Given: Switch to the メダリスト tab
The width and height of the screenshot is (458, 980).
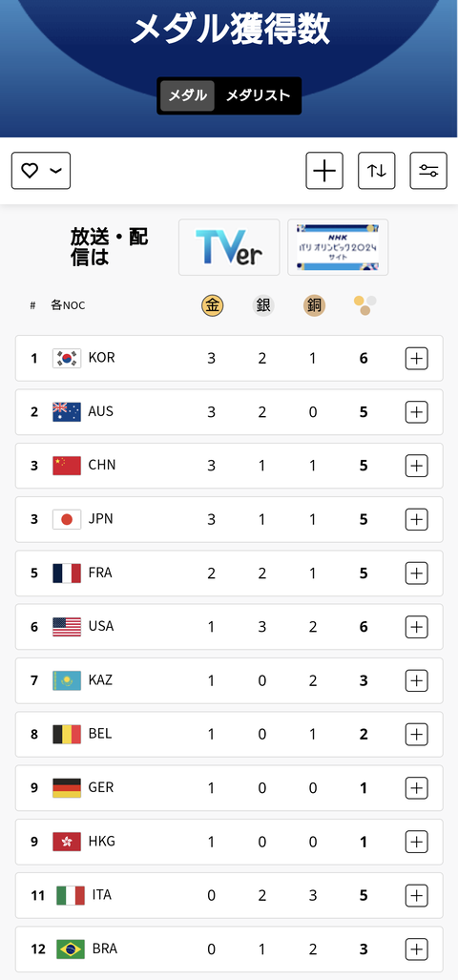Looking at the screenshot, I should [258, 95].
